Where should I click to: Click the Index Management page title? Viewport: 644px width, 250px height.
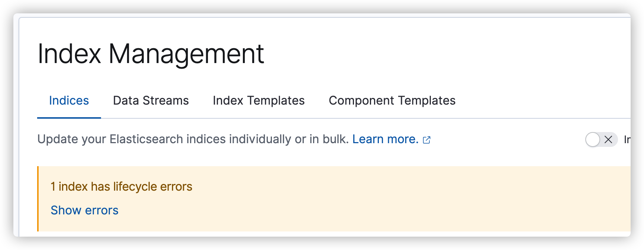pyautogui.click(x=152, y=54)
